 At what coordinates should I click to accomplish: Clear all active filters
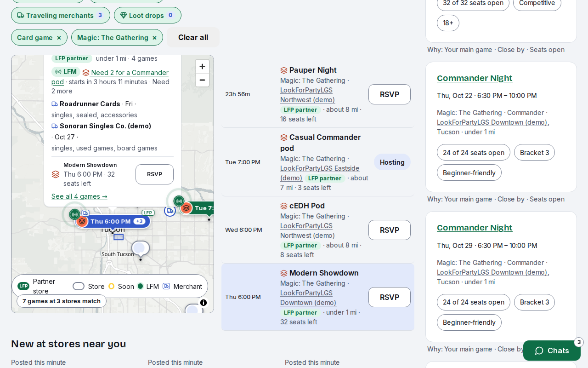pyautogui.click(x=193, y=37)
